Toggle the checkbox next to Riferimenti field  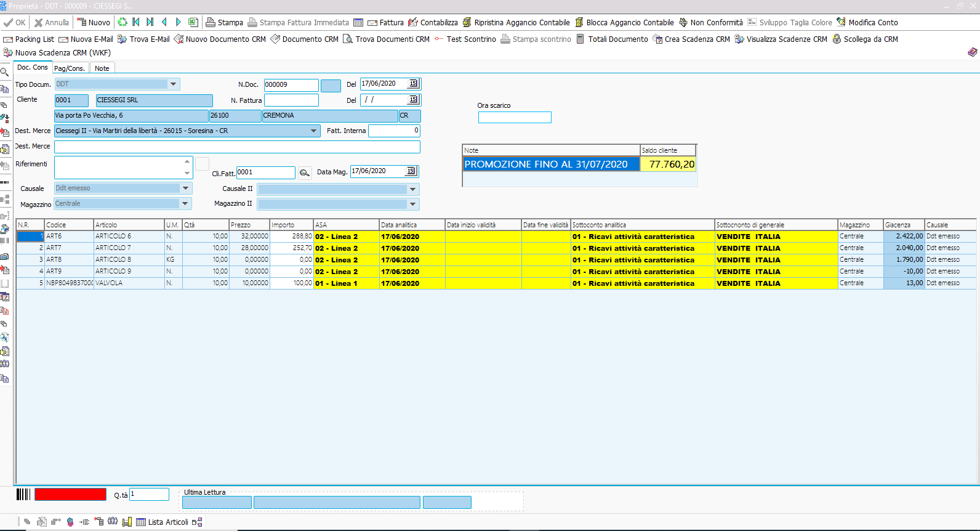pos(202,163)
